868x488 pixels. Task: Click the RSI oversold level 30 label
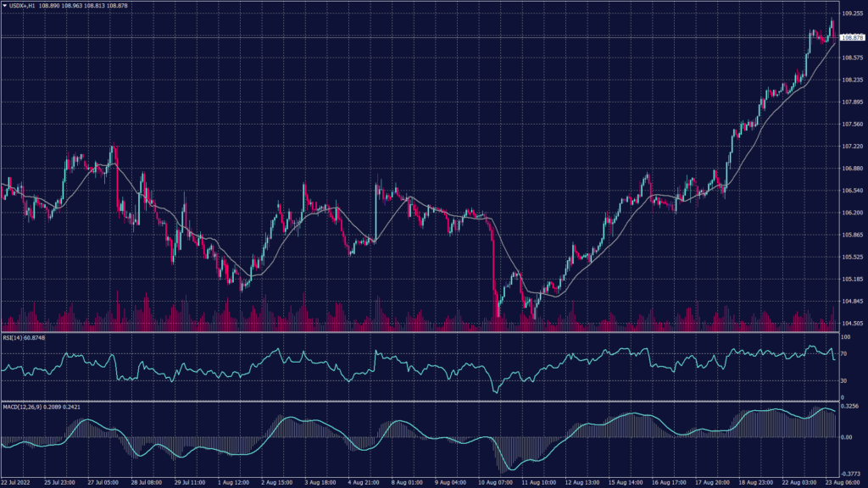pos(845,380)
